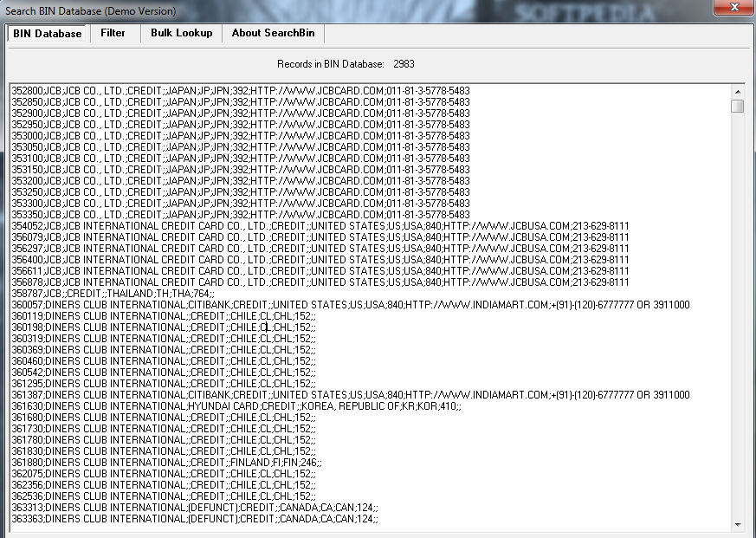
Task: Click the 356611 JCB International record
Action: pos(320,270)
